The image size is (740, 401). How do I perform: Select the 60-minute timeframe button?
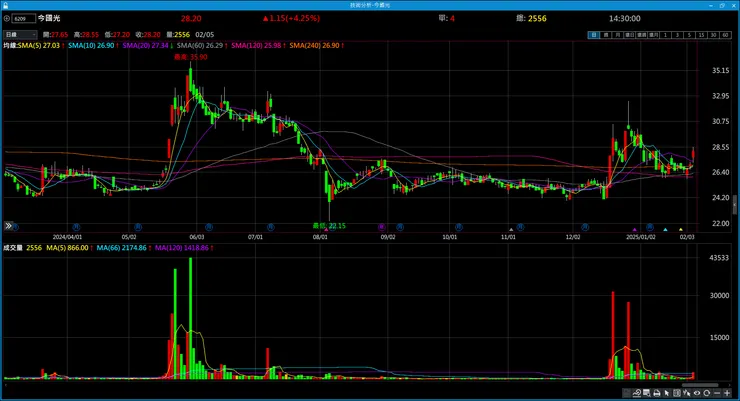point(725,35)
